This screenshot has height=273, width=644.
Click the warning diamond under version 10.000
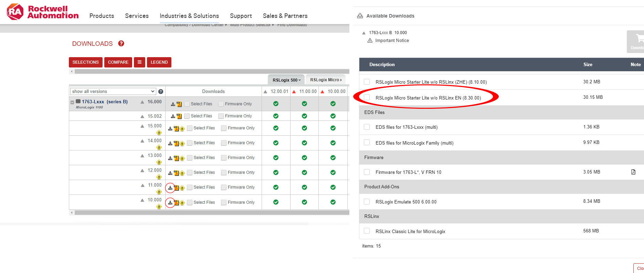point(159,207)
